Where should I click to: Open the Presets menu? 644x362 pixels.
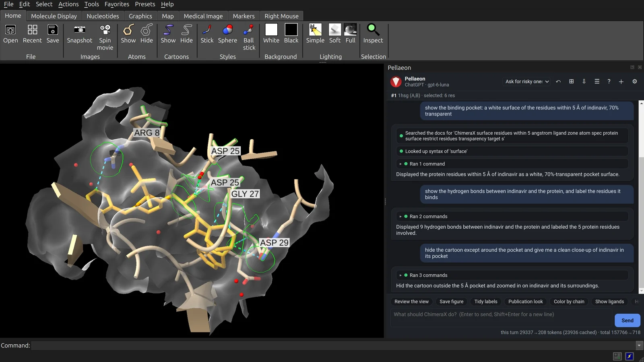145,4
